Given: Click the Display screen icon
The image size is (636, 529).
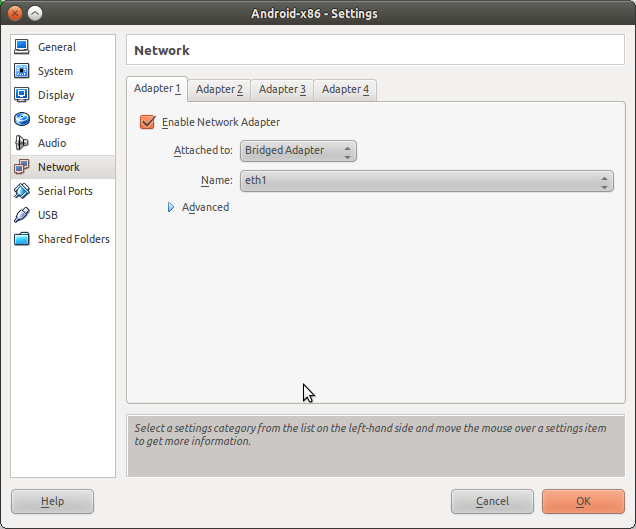Looking at the screenshot, I should pyautogui.click(x=21, y=95).
